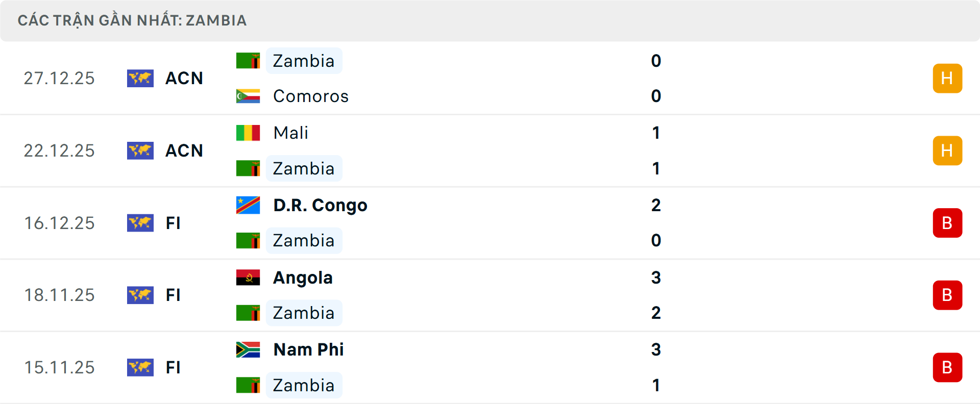Click the yellow H badge for the Comoros match
Image resolution: width=980 pixels, height=404 pixels.
947,78
